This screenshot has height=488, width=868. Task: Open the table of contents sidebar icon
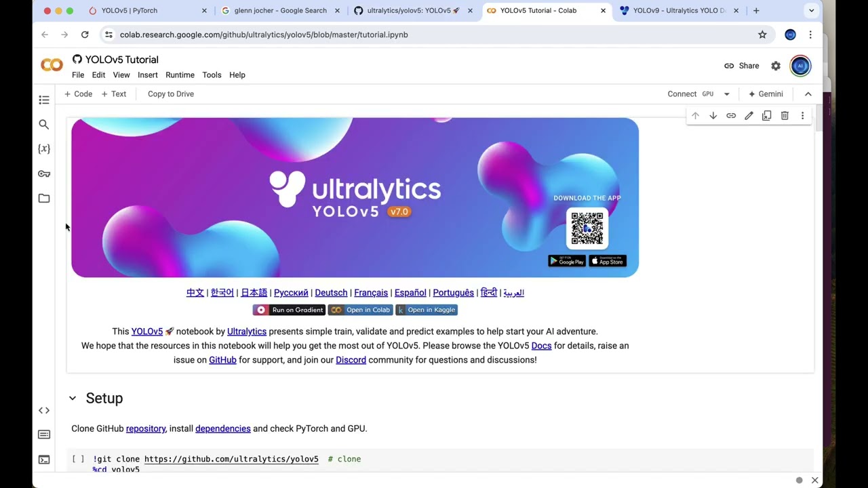(x=44, y=100)
